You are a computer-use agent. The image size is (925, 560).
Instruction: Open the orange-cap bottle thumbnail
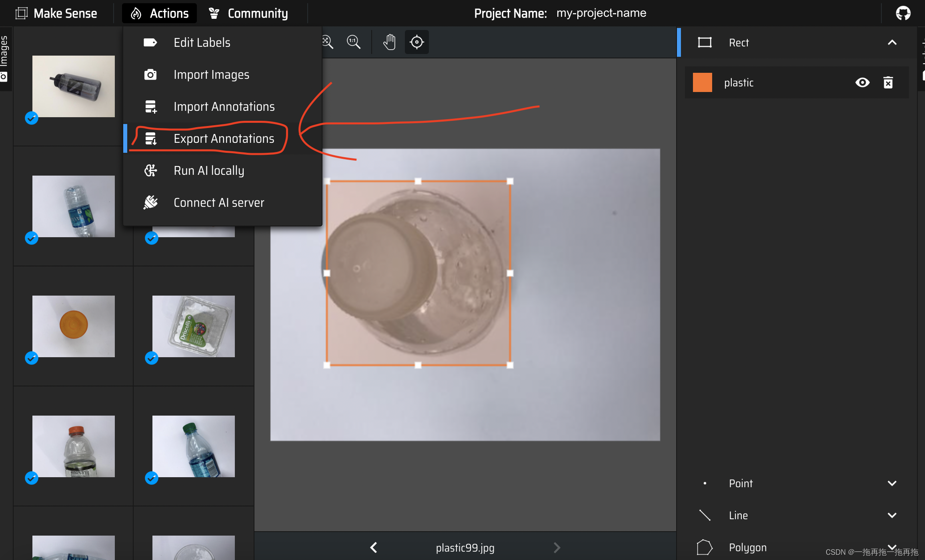click(x=74, y=446)
